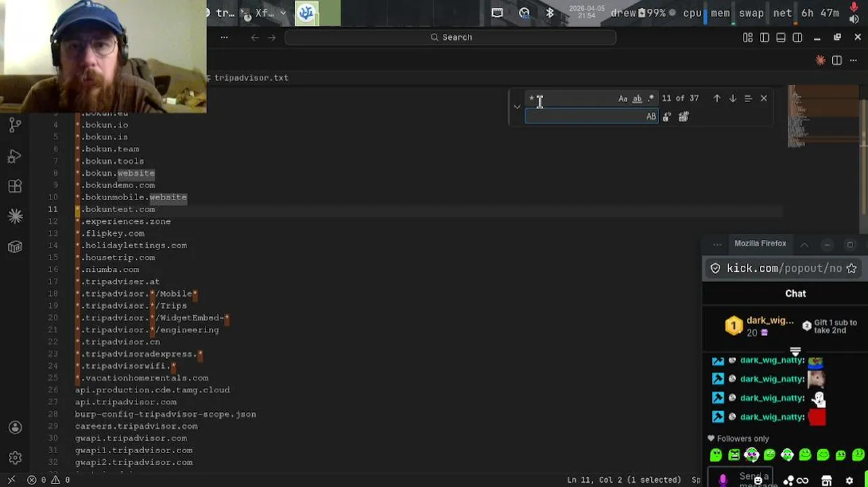Image resolution: width=868 pixels, height=487 pixels.
Task: Click line 13 flipkey.com entry
Action: pos(110,233)
